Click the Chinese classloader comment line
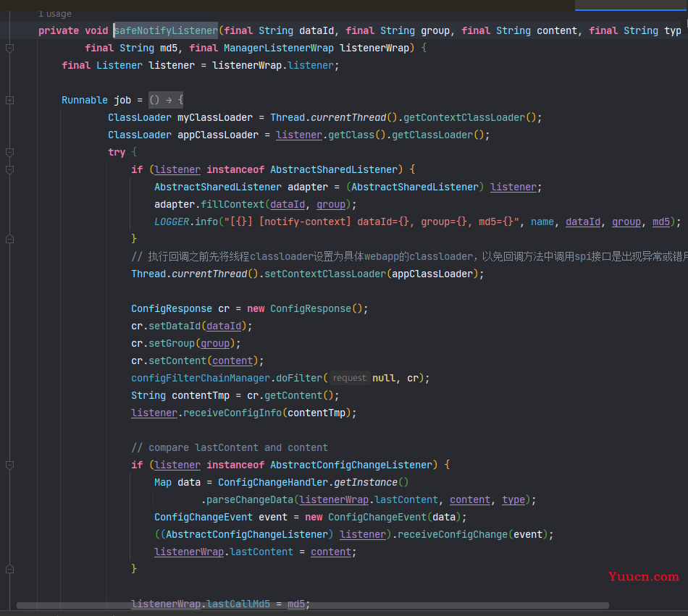 pos(409,256)
